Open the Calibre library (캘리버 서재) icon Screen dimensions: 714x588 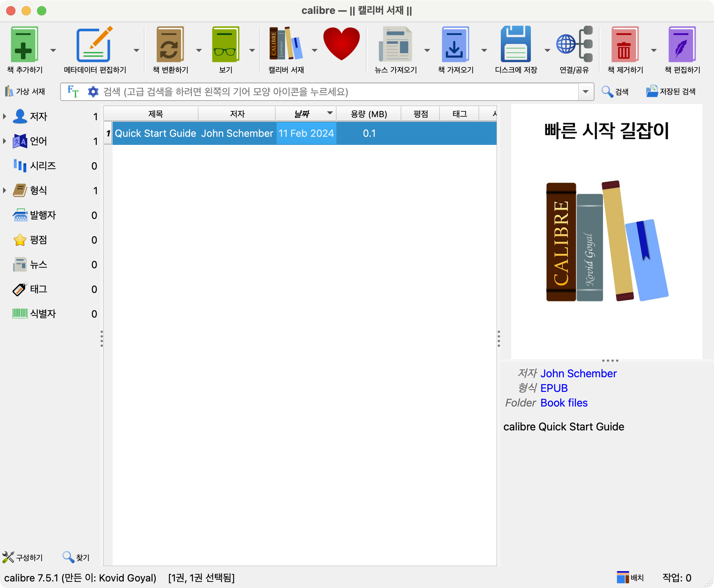click(286, 44)
